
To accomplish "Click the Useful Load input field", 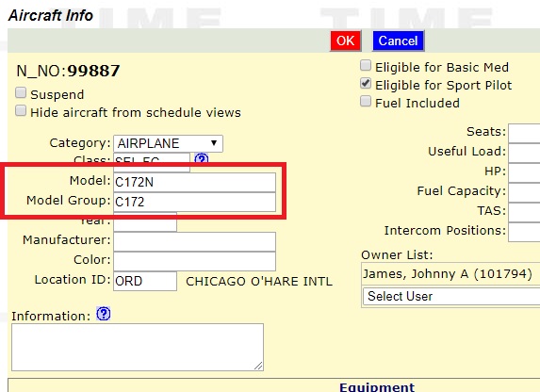I will (524, 153).
